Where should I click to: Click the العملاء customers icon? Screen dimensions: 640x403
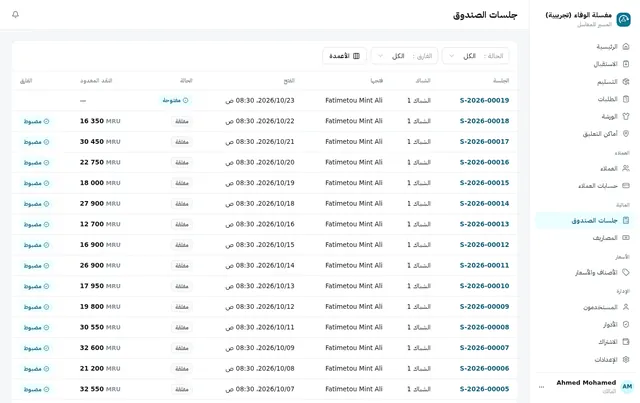pyautogui.click(x=626, y=168)
